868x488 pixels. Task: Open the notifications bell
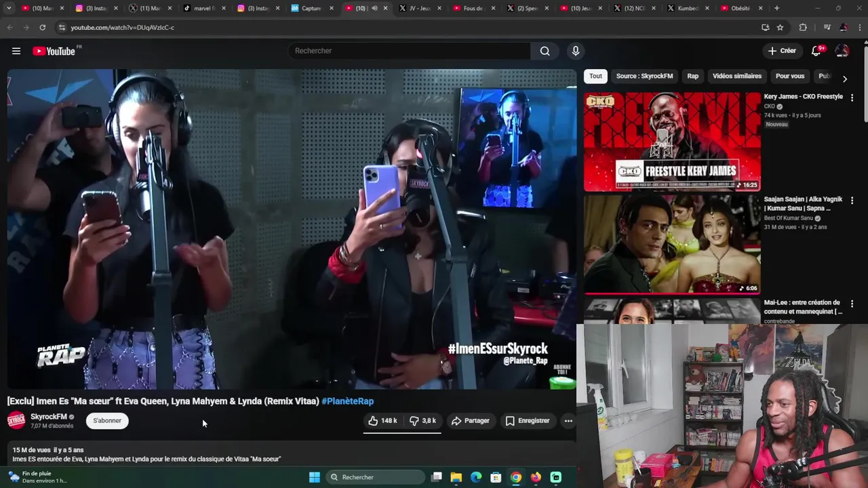tap(816, 51)
